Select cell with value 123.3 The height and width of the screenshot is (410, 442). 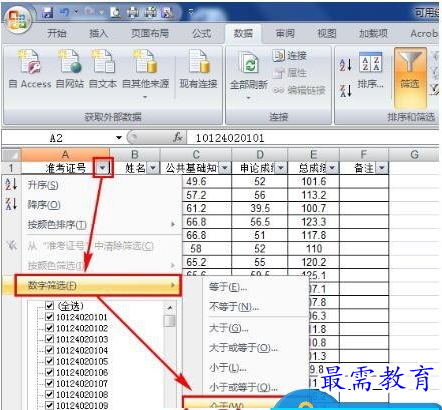point(314,222)
